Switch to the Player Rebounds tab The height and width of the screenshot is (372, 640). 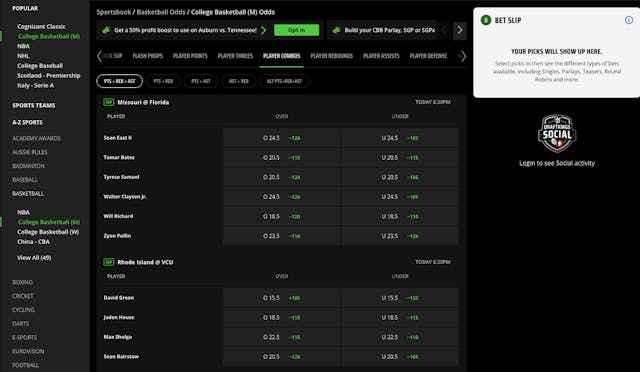point(331,56)
